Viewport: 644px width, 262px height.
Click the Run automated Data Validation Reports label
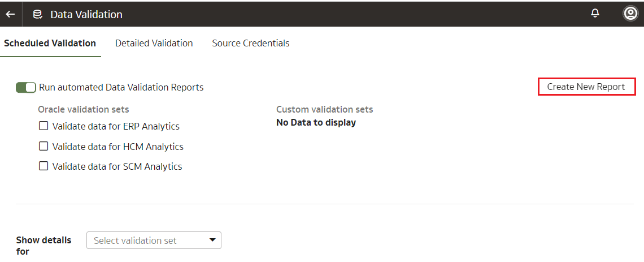click(x=121, y=87)
